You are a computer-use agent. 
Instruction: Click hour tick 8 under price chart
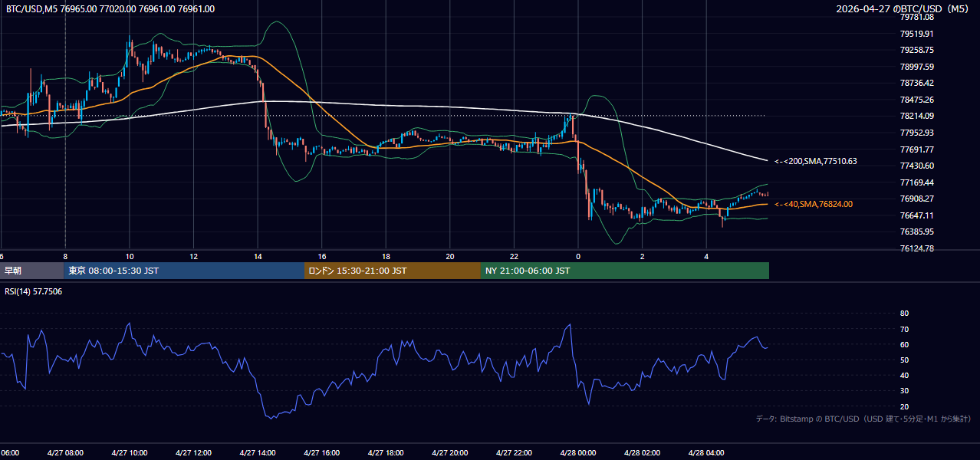click(x=65, y=256)
